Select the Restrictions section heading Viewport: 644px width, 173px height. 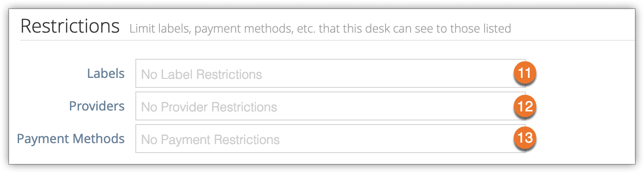point(70,27)
